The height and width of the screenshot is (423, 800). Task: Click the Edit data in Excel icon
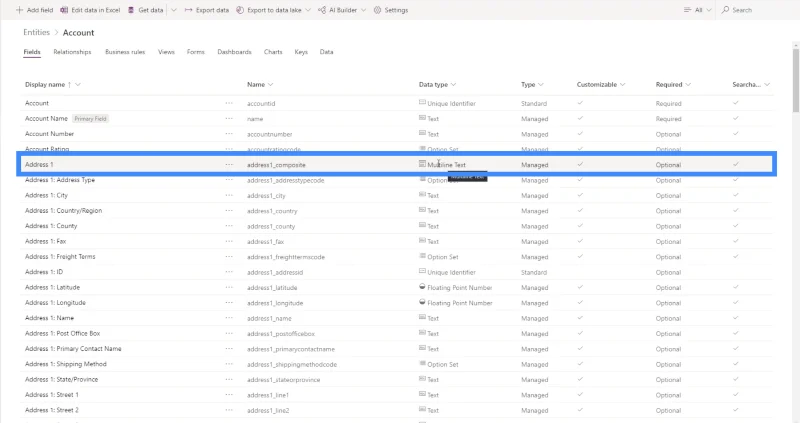[x=64, y=10]
